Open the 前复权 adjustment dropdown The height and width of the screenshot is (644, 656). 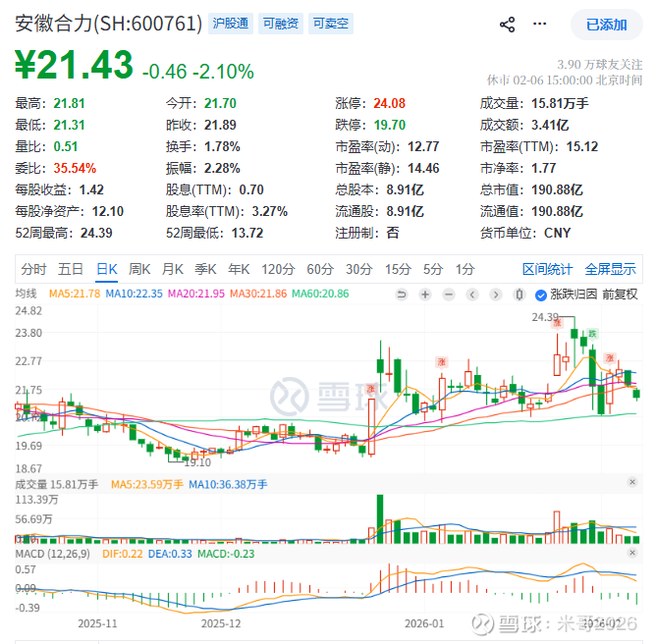[620, 295]
